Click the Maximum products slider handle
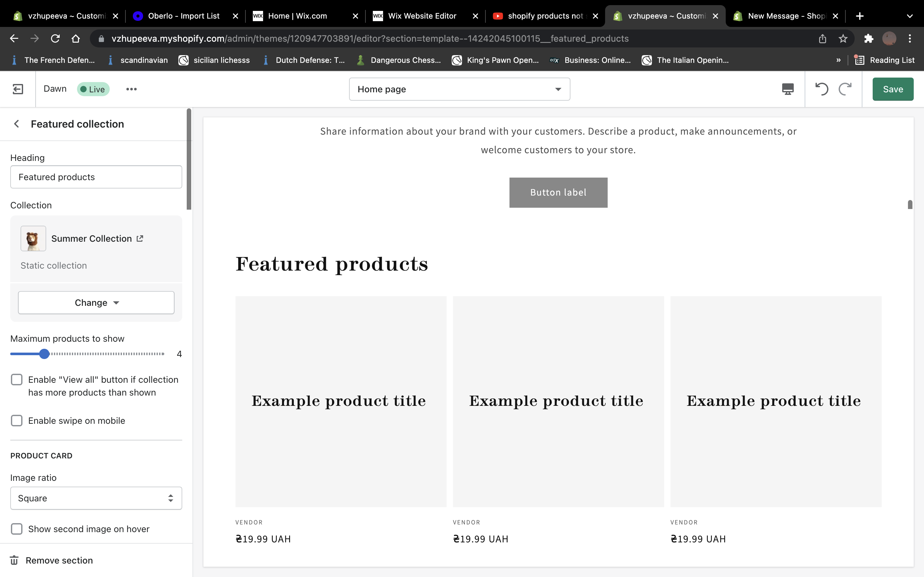 (x=44, y=354)
